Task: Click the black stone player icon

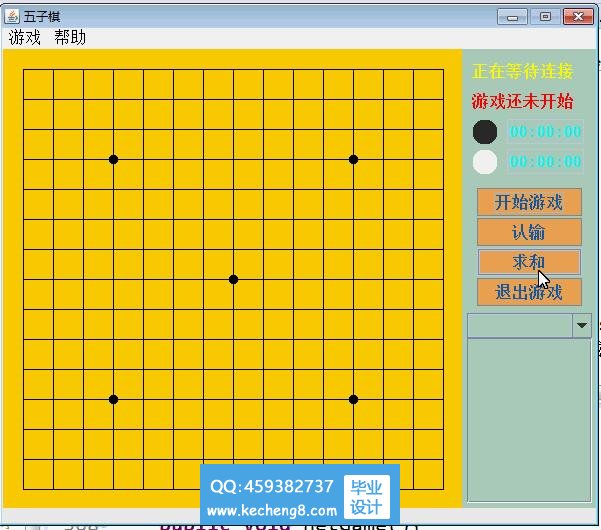Action: (x=485, y=132)
